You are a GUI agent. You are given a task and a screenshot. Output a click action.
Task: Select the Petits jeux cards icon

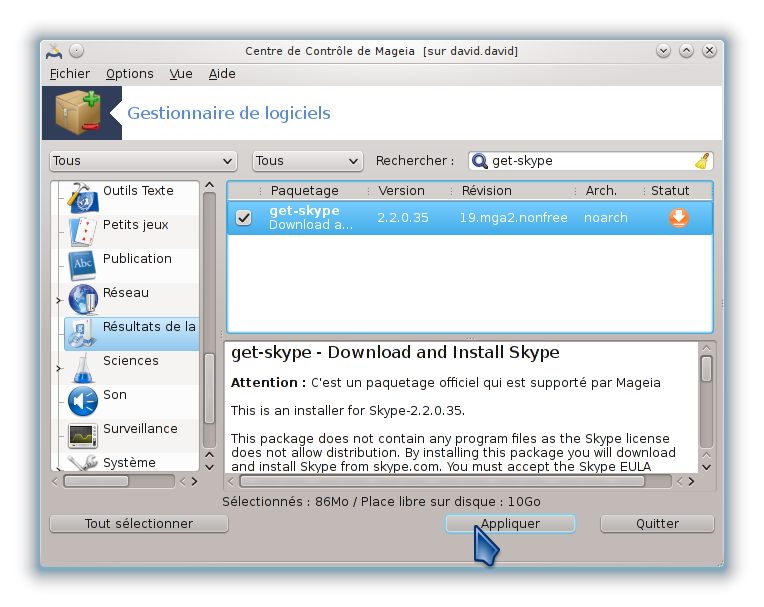tap(83, 231)
